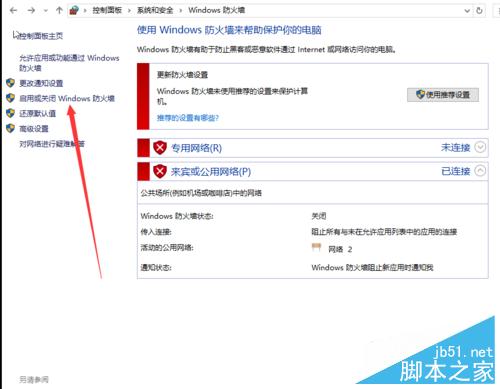Click the Control Panel icon in the address bar
The width and height of the screenshot is (500, 389).
pyautogui.click(x=74, y=10)
